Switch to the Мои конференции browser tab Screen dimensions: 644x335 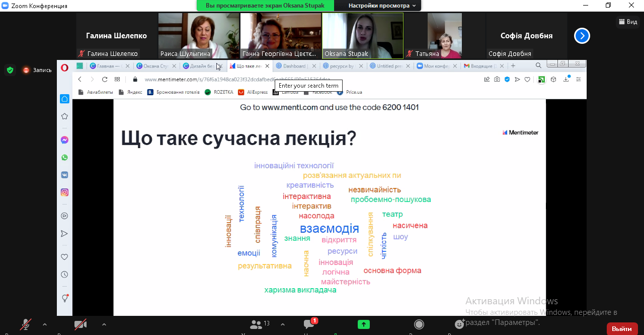pos(435,66)
